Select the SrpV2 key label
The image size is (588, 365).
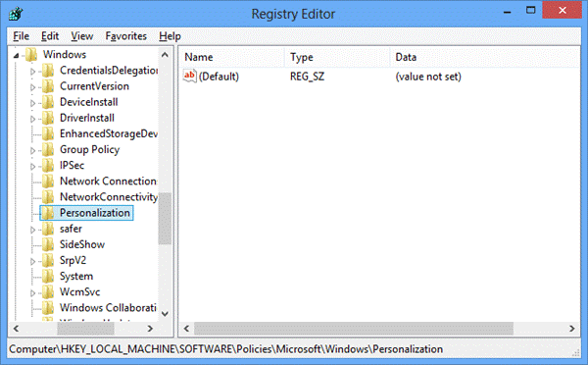(73, 260)
